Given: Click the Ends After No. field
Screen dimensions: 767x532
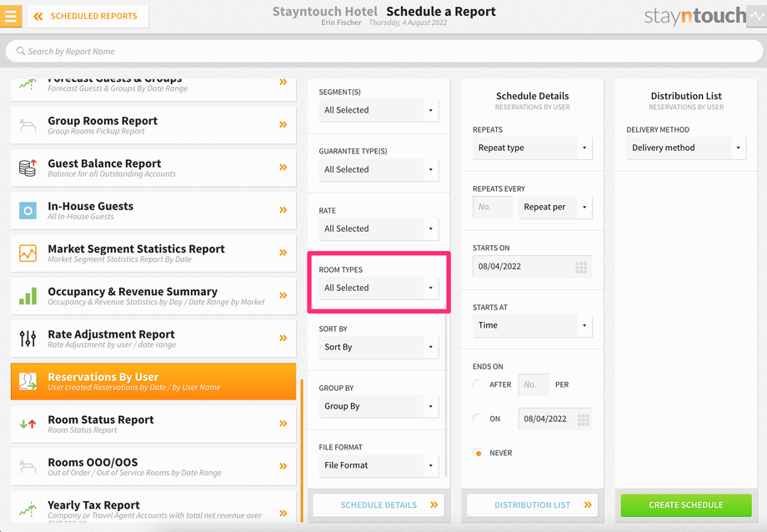Looking at the screenshot, I should 534,384.
